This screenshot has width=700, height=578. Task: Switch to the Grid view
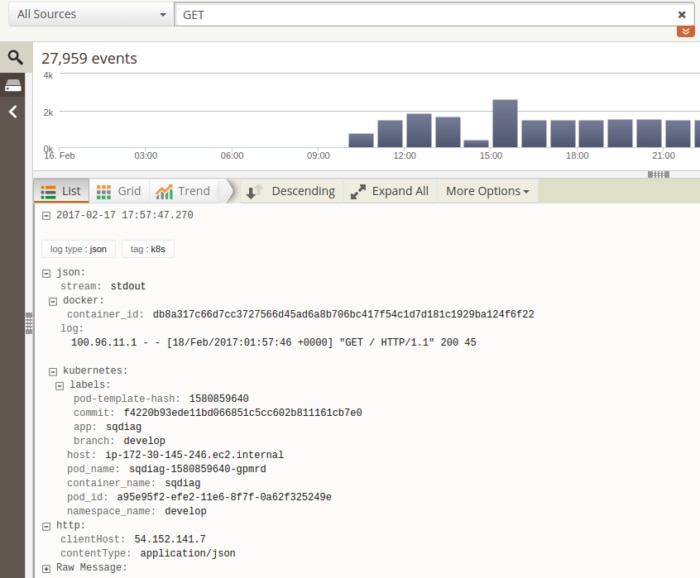[x=119, y=191]
